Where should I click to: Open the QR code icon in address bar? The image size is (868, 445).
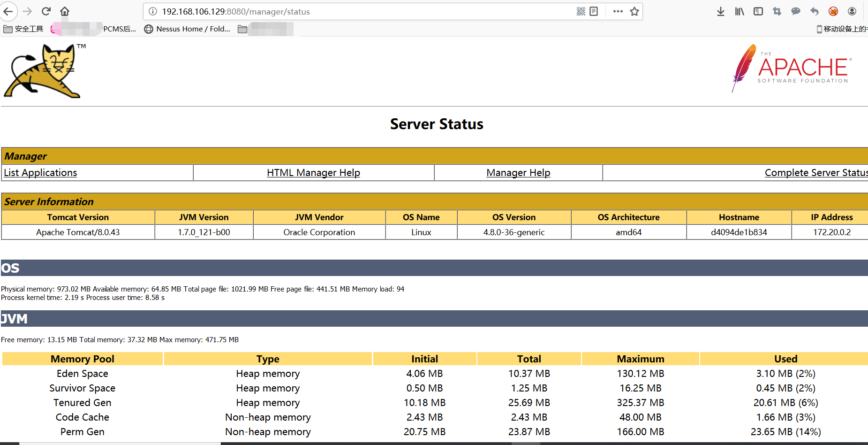(x=581, y=11)
